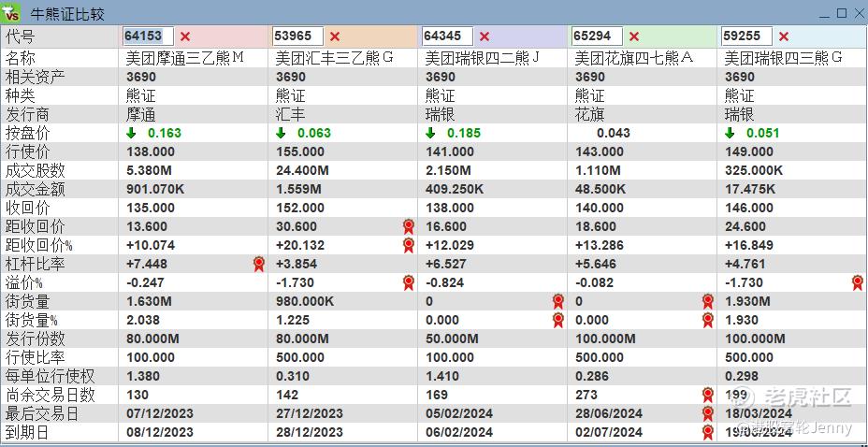Click the green down arrow beside 0.185

click(430, 133)
